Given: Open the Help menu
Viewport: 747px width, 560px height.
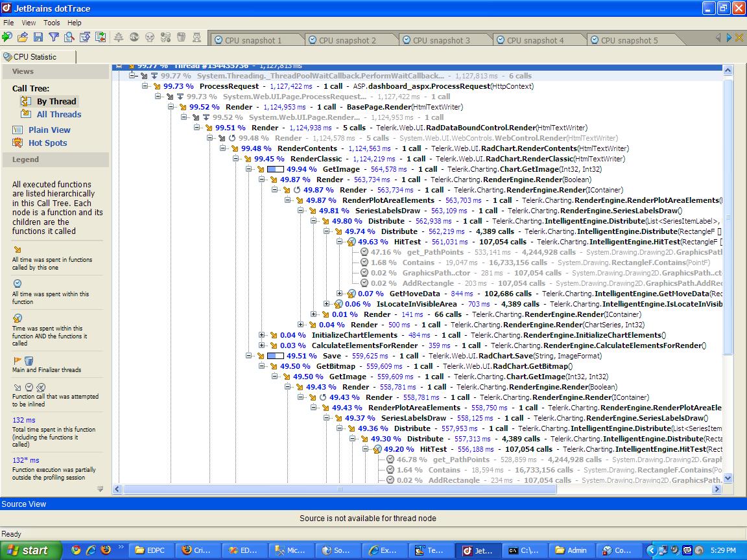Looking at the screenshot, I should point(75,23).
